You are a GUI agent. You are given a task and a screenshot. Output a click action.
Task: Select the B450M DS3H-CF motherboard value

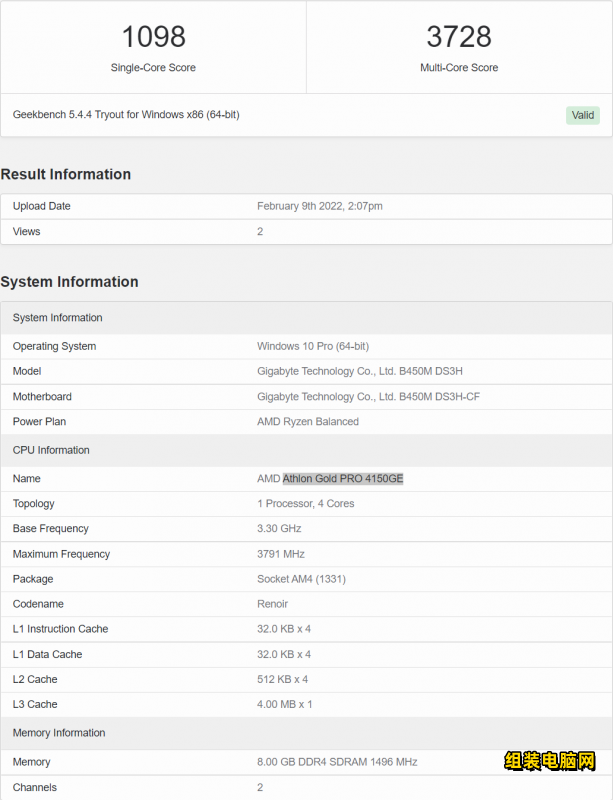click(369, 396)
